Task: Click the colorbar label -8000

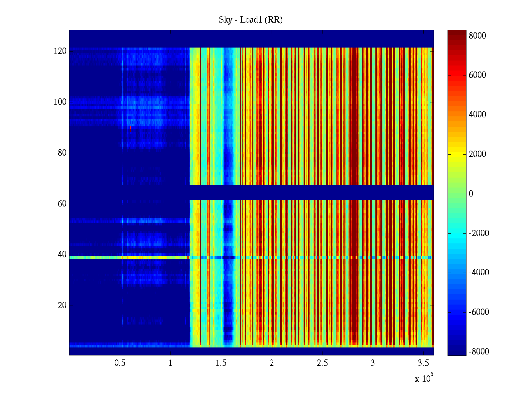Action: click(478, 352)
